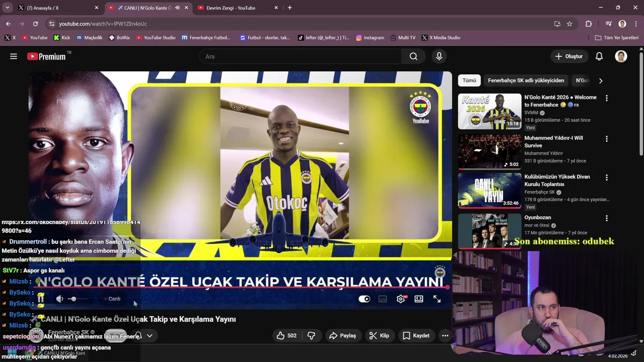Open the Kick bookmark
This screenshot has width=644, height=362.
click(x=62, y=38)
